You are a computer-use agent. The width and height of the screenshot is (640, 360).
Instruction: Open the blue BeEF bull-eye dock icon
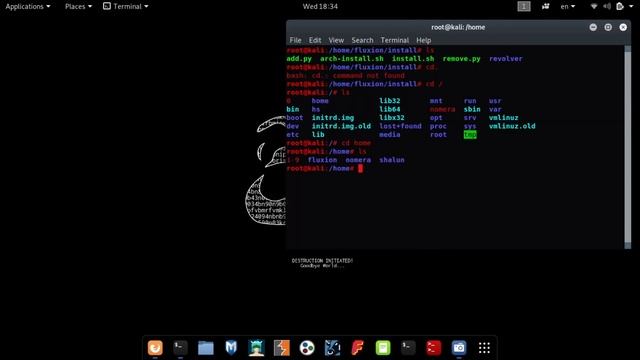click(x=332, y=348)
